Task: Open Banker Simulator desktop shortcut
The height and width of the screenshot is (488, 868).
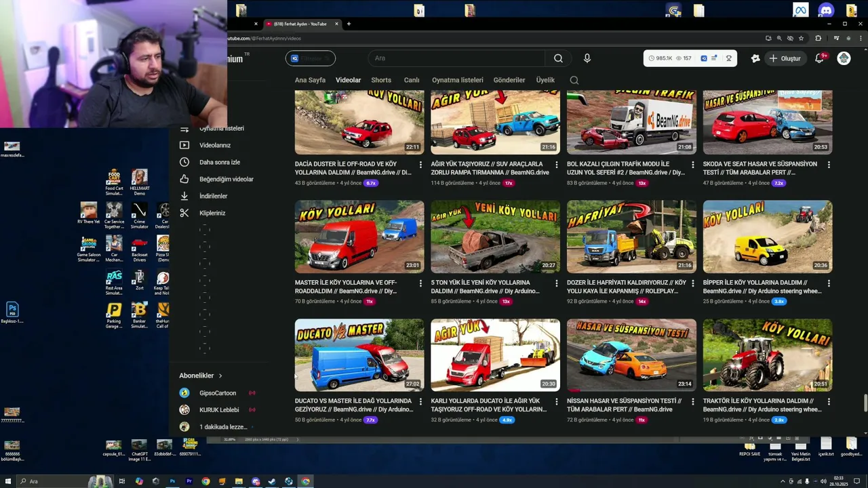Action: [140, 316]
